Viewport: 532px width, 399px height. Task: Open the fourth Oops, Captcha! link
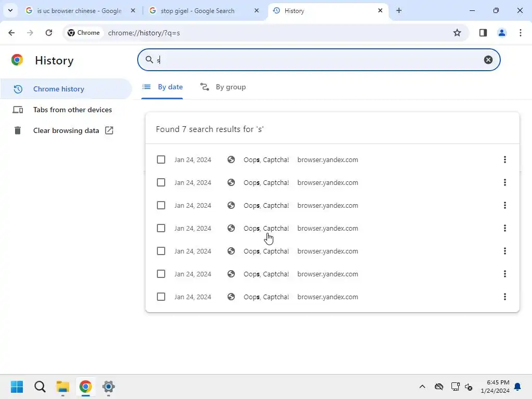pyautogui.click(x=266, y=229)
